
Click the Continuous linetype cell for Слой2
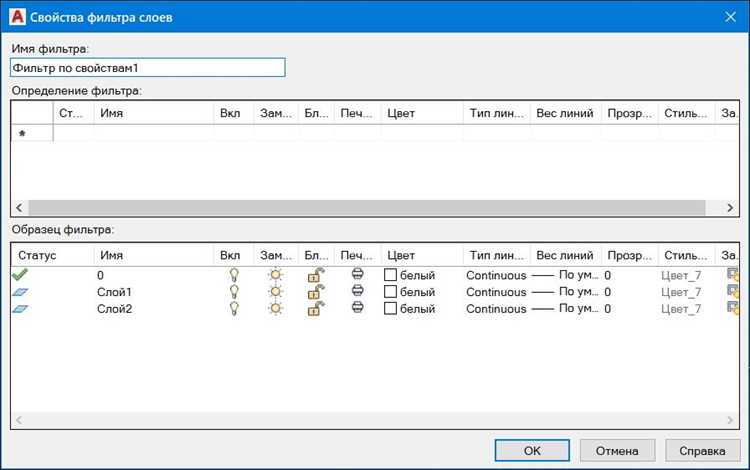[496, 309]
